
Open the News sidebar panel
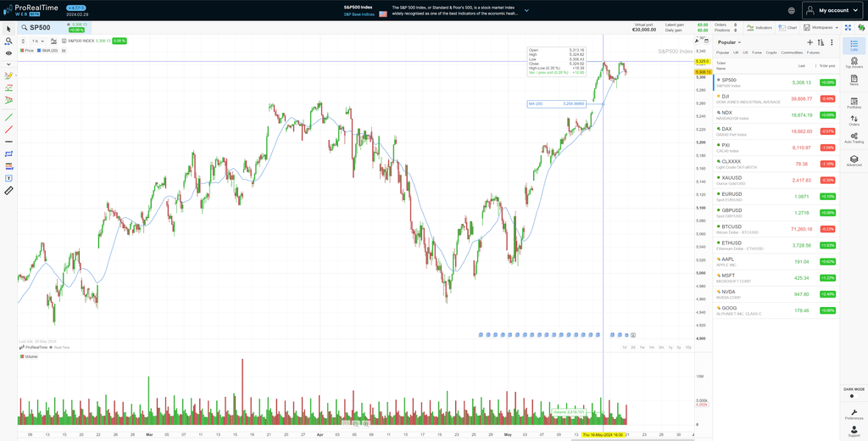(854, 81)
